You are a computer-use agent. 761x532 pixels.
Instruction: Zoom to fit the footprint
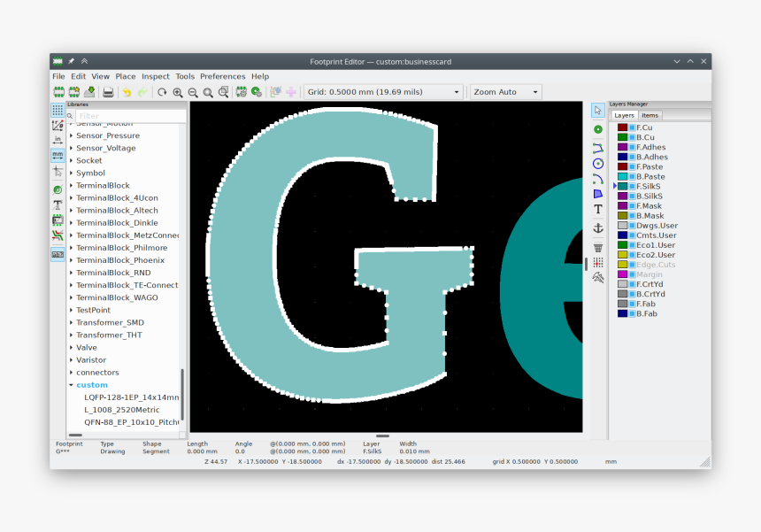(208, 92)
